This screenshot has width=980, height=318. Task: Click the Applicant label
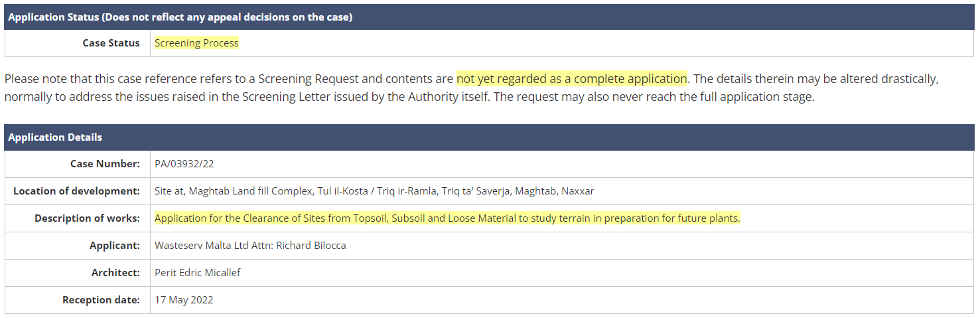(x=115, y=246)
